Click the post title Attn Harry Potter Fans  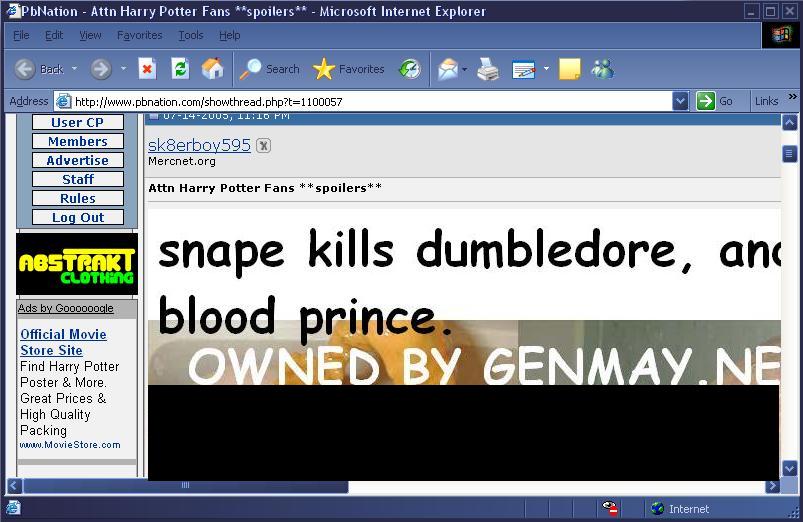265,188
